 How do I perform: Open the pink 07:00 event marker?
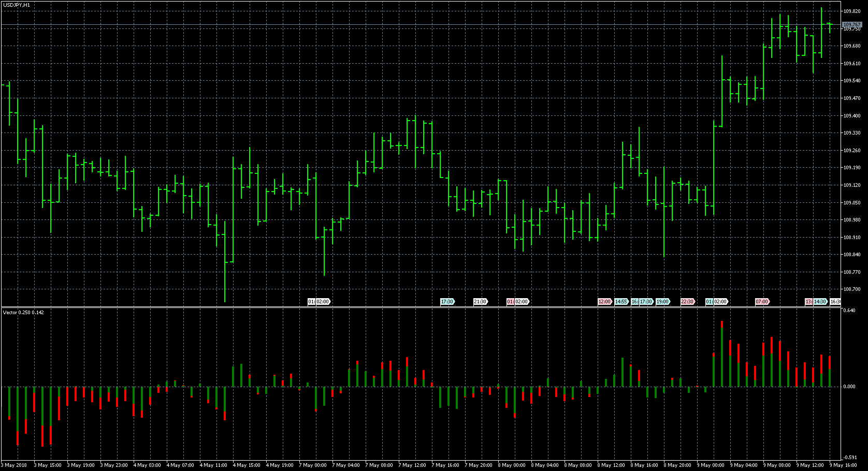click(x=762, y=302)
